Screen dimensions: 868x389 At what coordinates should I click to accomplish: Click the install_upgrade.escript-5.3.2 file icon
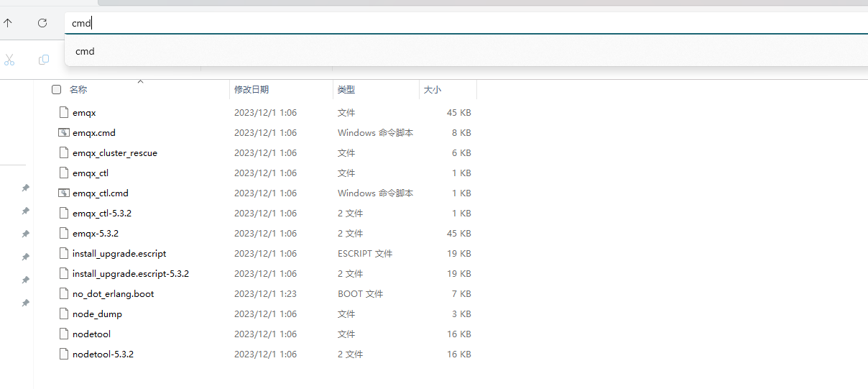point(63,274)
